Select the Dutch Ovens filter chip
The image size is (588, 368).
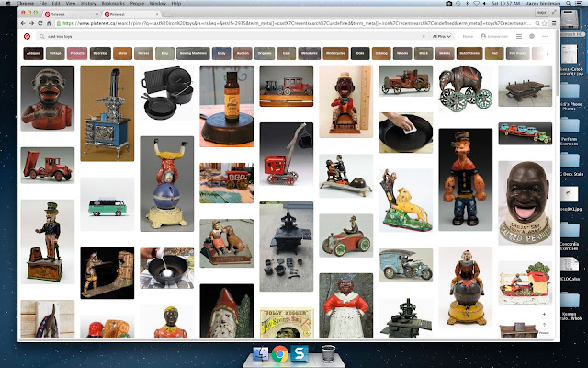pyautogui.click(x=469, y=53)
